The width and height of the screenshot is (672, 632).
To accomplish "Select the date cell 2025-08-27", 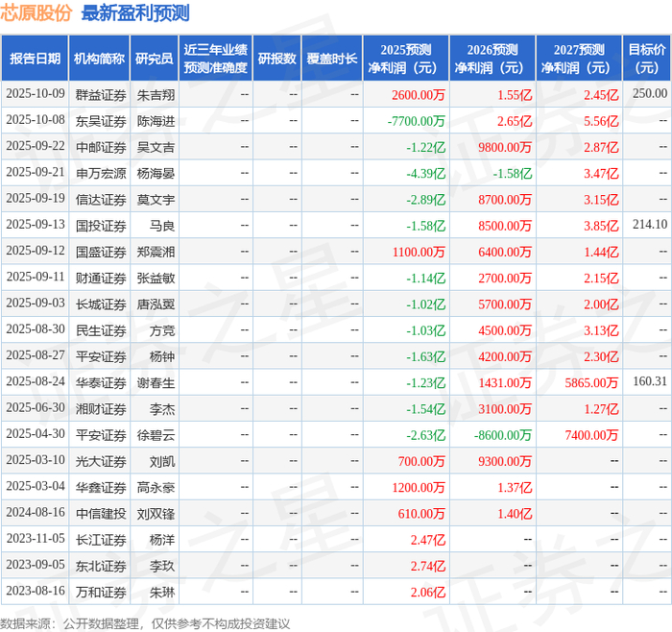I will point(36,355).
